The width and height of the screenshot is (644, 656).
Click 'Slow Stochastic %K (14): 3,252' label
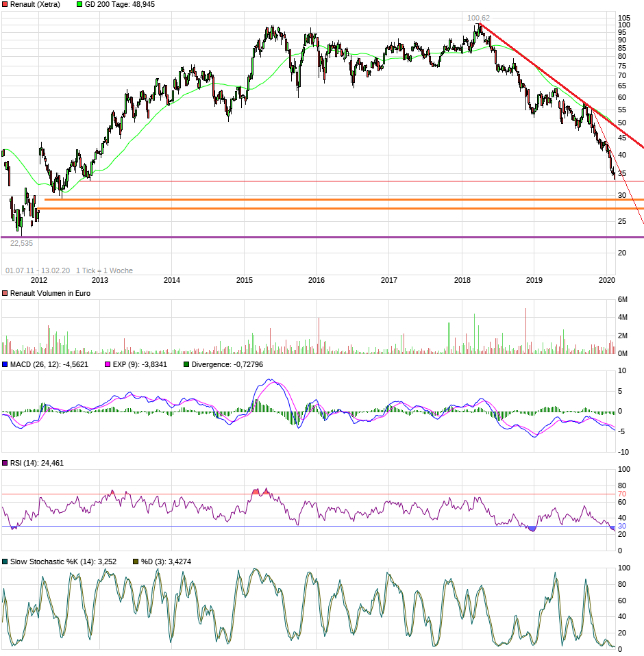coord(63,562)
